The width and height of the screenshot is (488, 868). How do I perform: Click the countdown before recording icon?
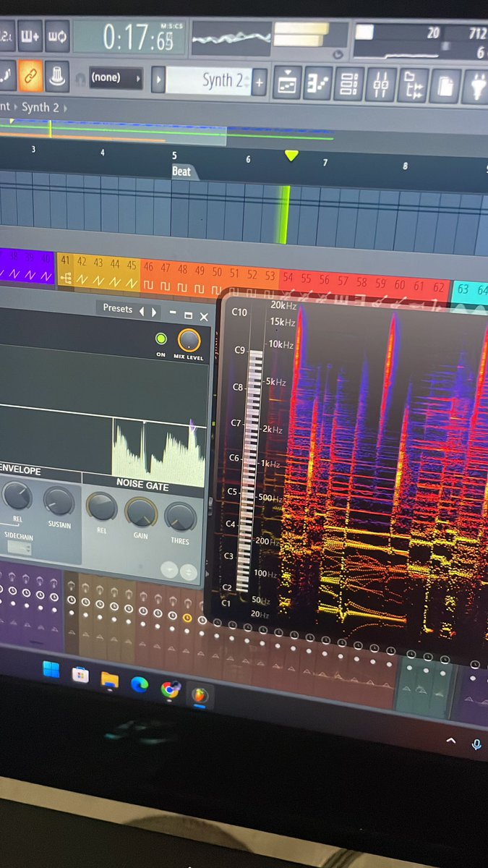[31, 35]
